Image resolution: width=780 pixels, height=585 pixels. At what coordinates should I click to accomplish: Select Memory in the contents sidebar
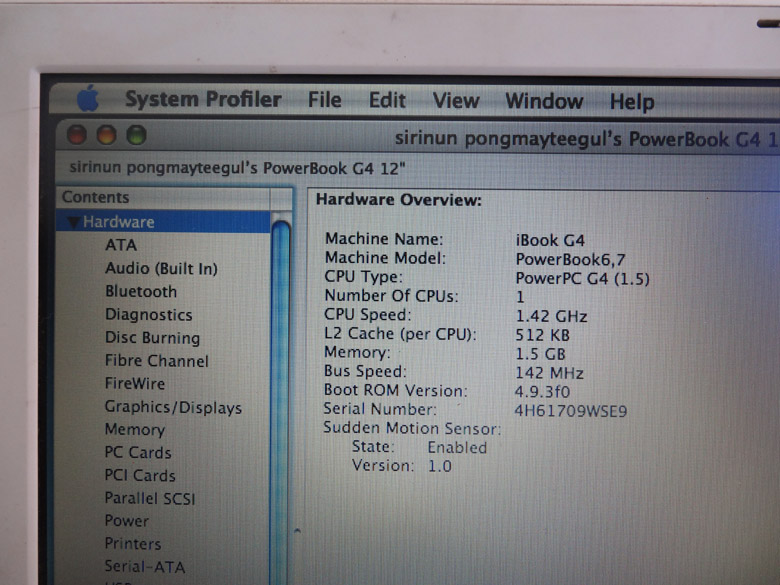click(135, 430)
